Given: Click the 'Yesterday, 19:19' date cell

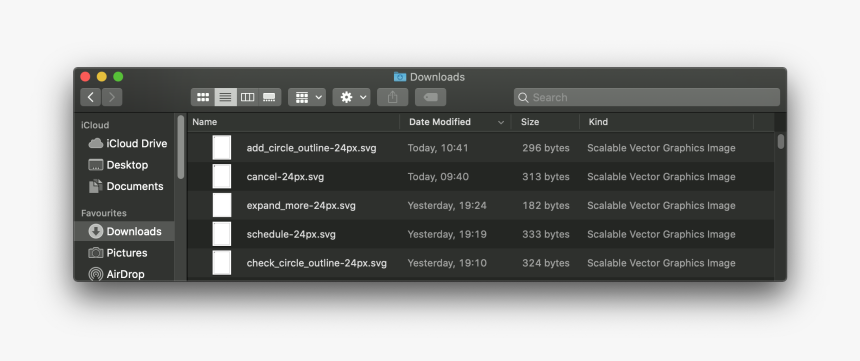Looking at the screenshot, I should 446,234.
